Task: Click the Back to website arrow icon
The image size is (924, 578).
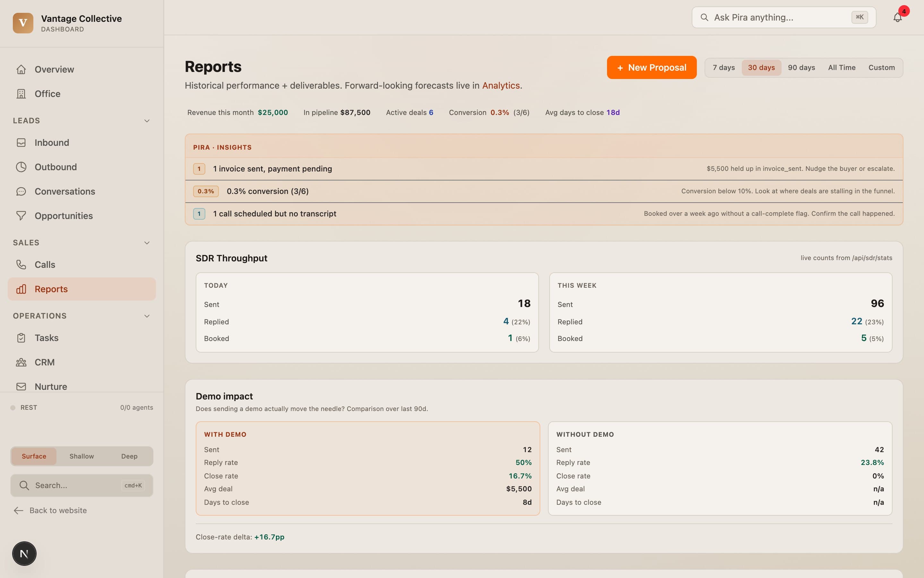Action: point(18,510)
